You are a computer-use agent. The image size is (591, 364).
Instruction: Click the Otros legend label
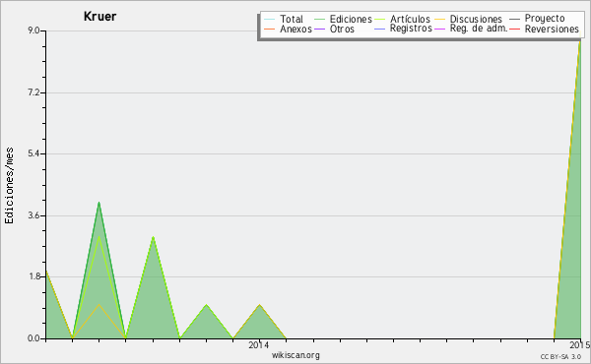(342, 29)
